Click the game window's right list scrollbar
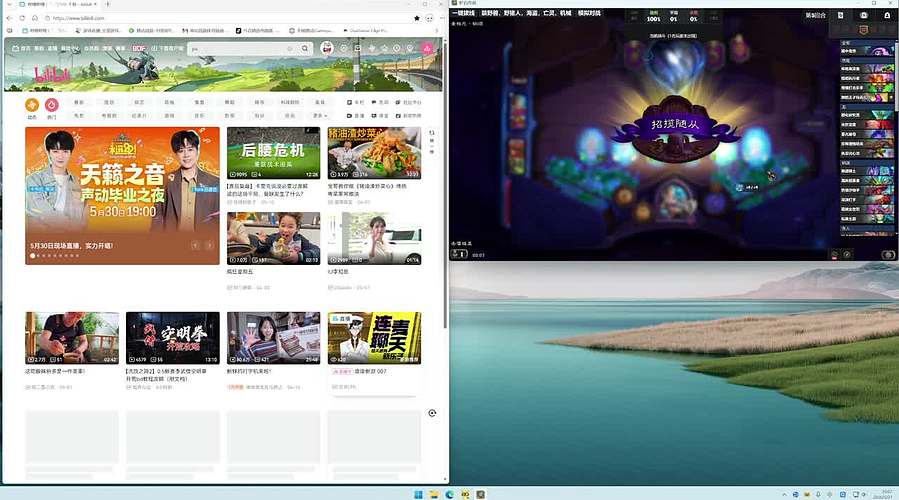The width and height of the screenshot is (899, 500). pos(896,75)
